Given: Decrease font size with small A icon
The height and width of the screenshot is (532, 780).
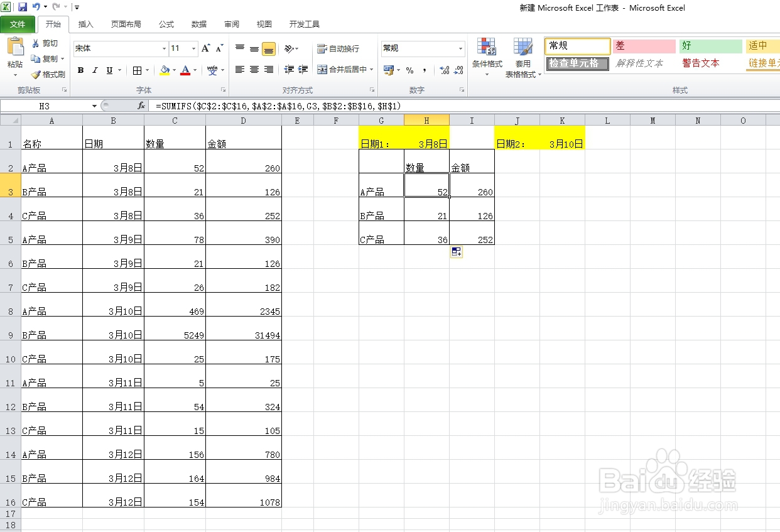Looking at the screenshot, I should (220, 48).
